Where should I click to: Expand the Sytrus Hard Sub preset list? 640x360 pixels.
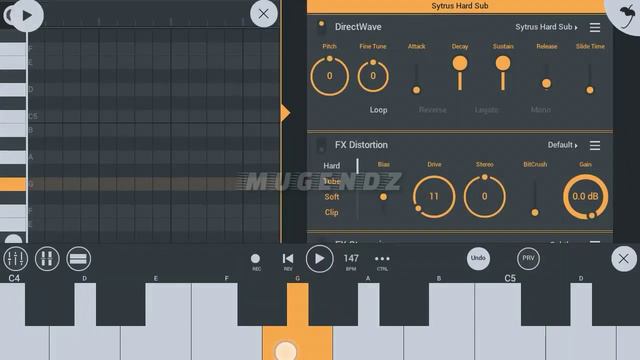[546, 27]
